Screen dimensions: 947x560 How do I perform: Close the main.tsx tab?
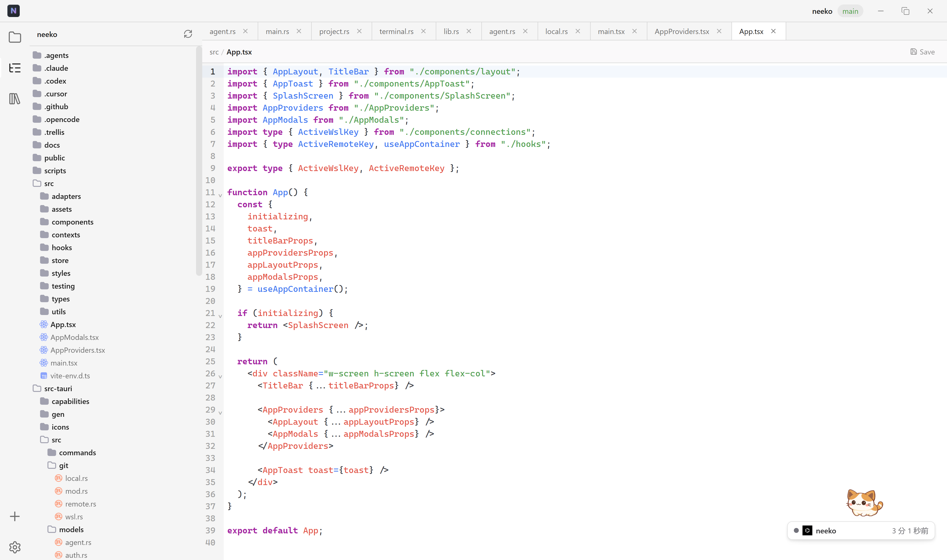[635, 31]
